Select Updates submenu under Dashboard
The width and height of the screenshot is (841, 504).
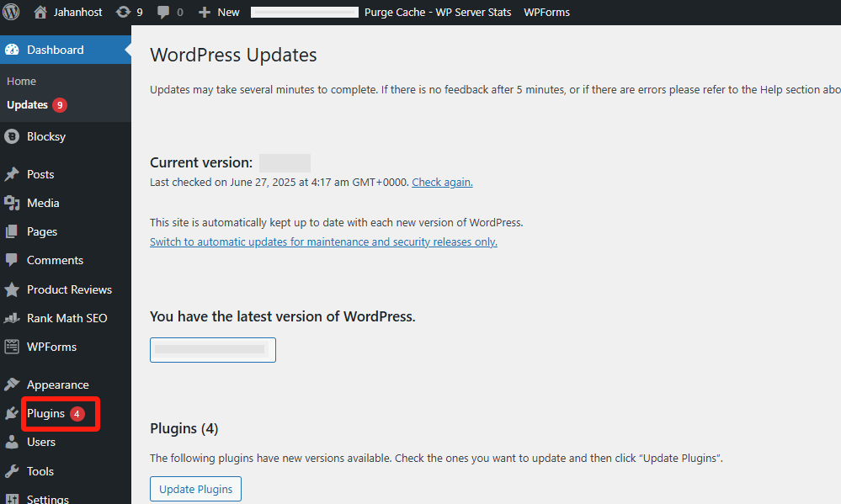(x=27, y=104)
